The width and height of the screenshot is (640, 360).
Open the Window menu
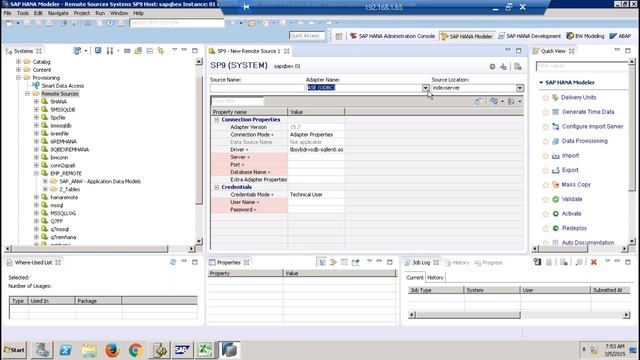pos(119,13)
